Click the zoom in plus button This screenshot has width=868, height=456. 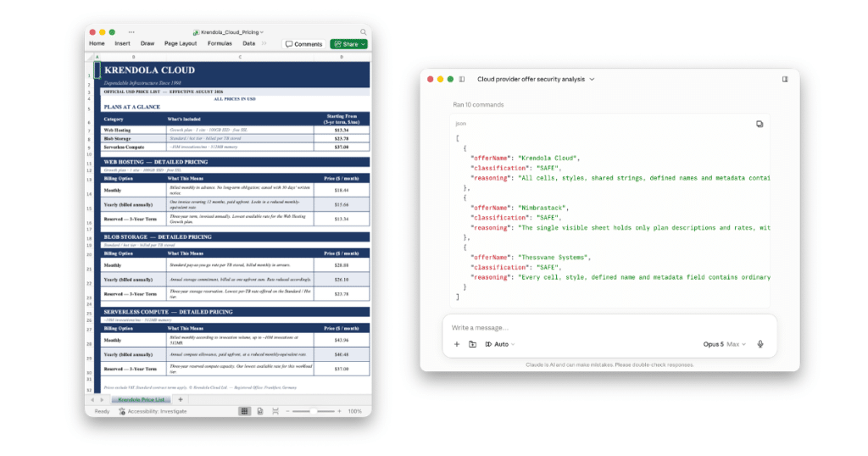point(339,411)
